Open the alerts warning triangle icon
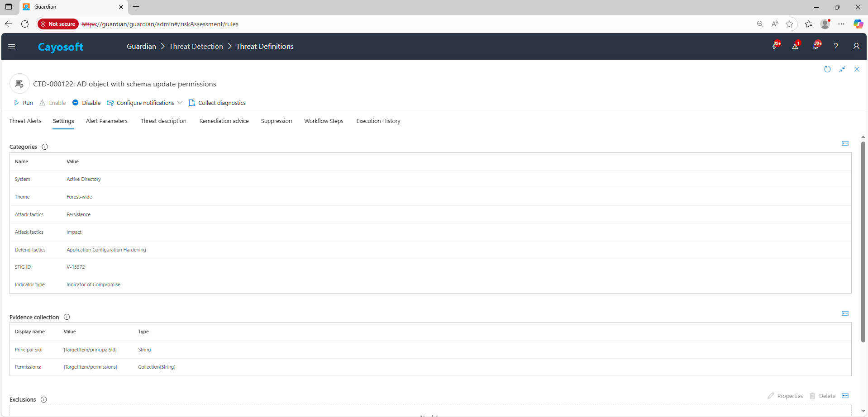Image resolution: width=868 pixels, height=417 pixels. [x=795, y=46]
